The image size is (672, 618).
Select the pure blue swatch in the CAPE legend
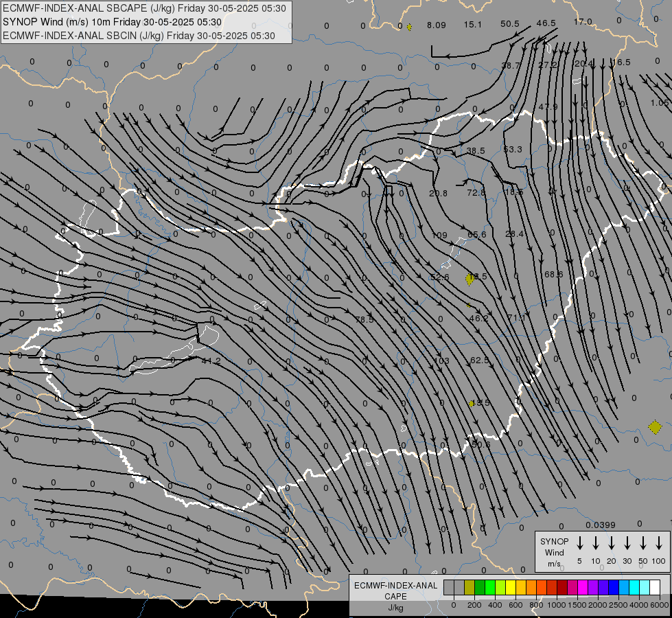coord(613,587)
